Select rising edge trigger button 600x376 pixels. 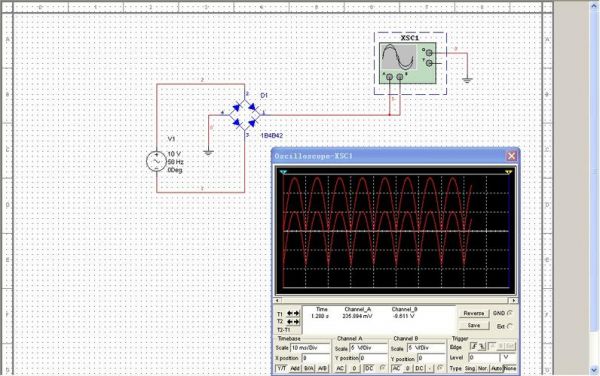tap(474, 347)
